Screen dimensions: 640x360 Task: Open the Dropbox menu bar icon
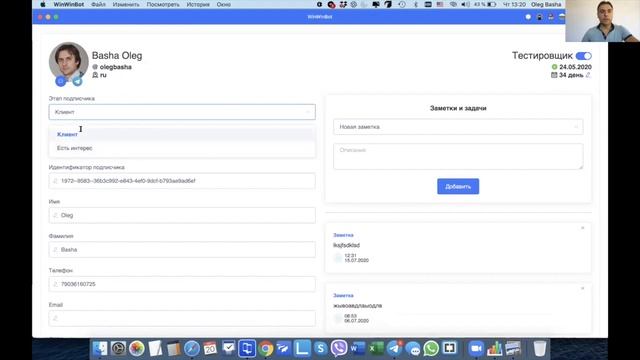coord(343,4)
